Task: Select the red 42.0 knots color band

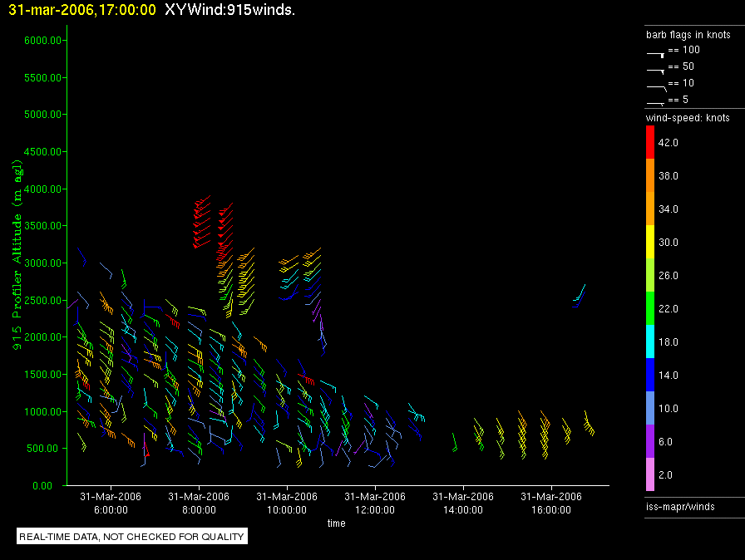Action: (x=650, y=142)
